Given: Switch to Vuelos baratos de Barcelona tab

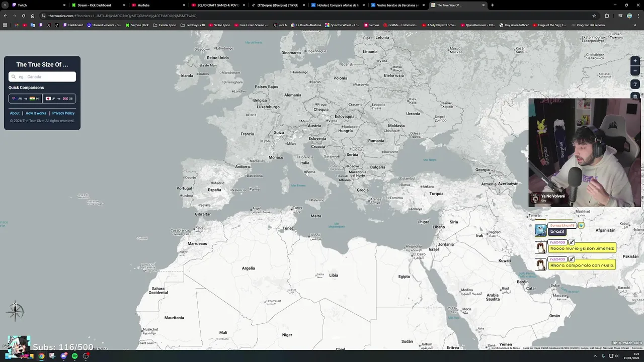Looking at the screenshot, I should [x=397, y=5].
